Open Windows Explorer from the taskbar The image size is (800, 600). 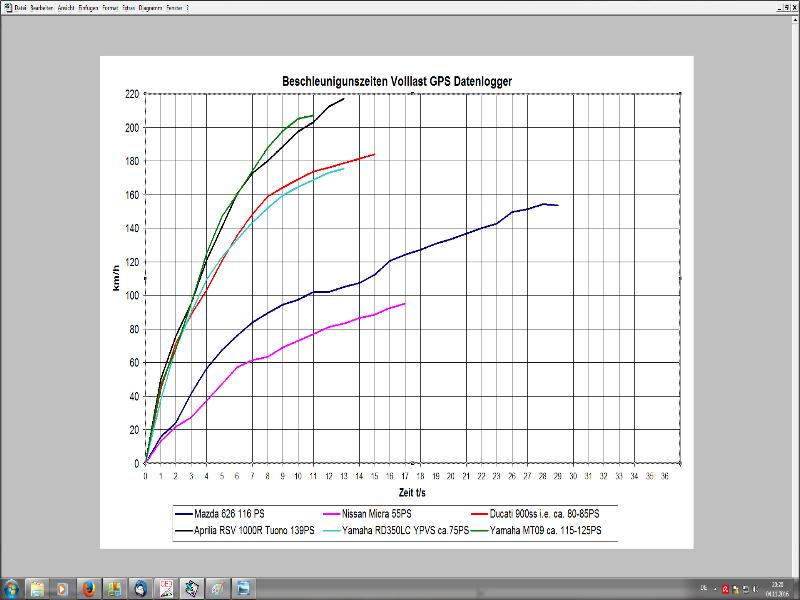38,586
